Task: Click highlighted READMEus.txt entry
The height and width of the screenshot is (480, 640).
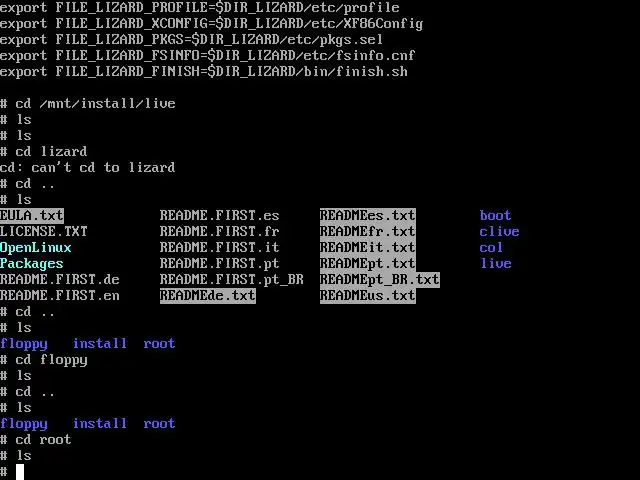Action: [x=368, y=296]
